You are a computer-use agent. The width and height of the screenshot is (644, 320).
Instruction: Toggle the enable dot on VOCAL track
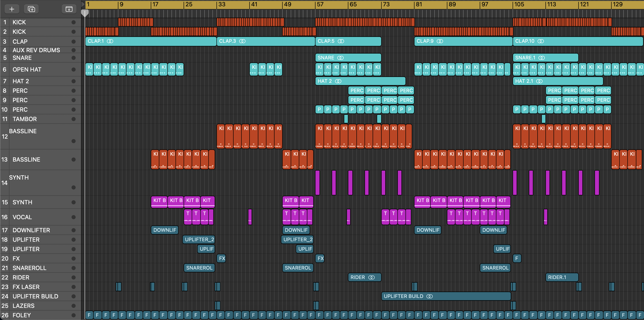[74, 217]
